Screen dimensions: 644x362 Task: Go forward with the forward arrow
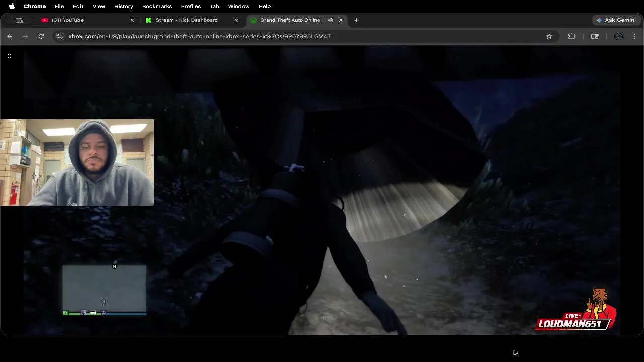[25, 36]
